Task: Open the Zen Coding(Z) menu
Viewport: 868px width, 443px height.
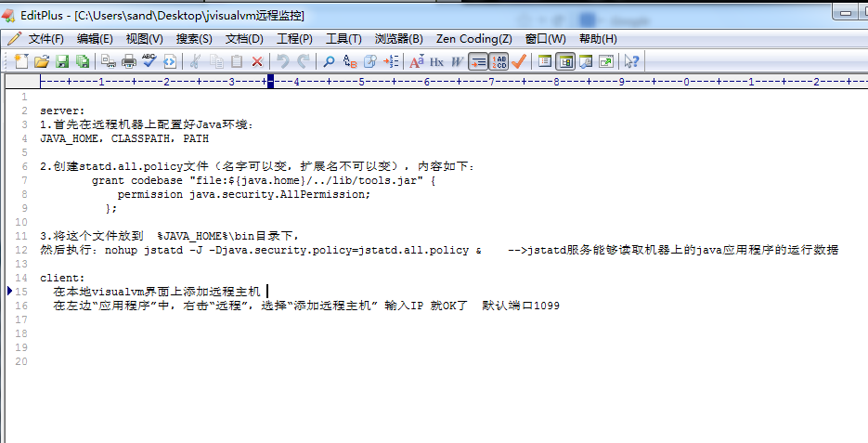Action: click(473, 39)
